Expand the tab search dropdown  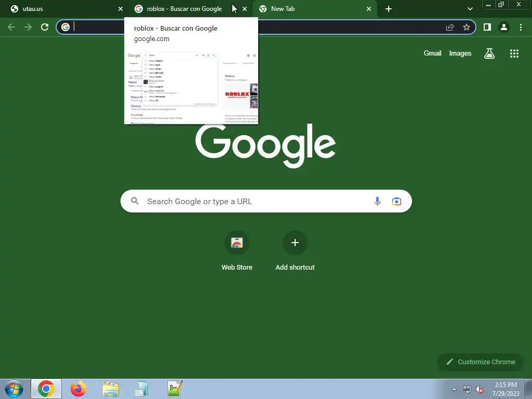(x=470, y=9)
